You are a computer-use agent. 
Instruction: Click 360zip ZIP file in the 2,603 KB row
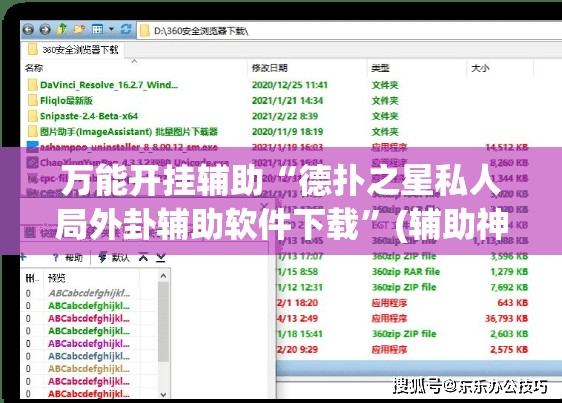(x=404, y=334)
